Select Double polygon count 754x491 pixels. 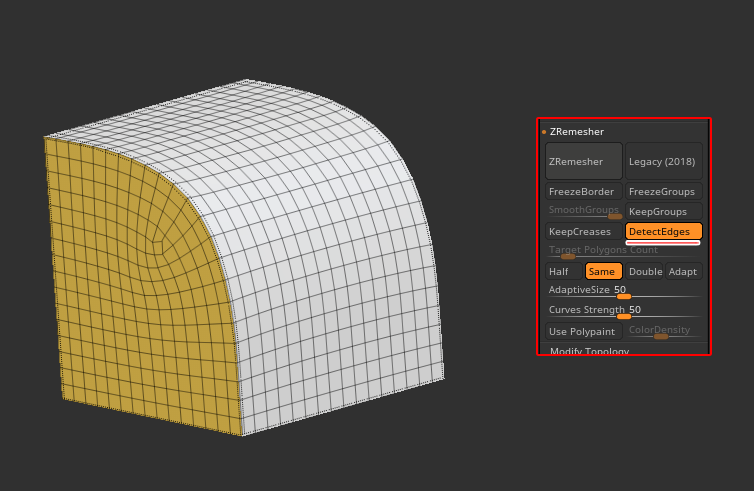645,271
